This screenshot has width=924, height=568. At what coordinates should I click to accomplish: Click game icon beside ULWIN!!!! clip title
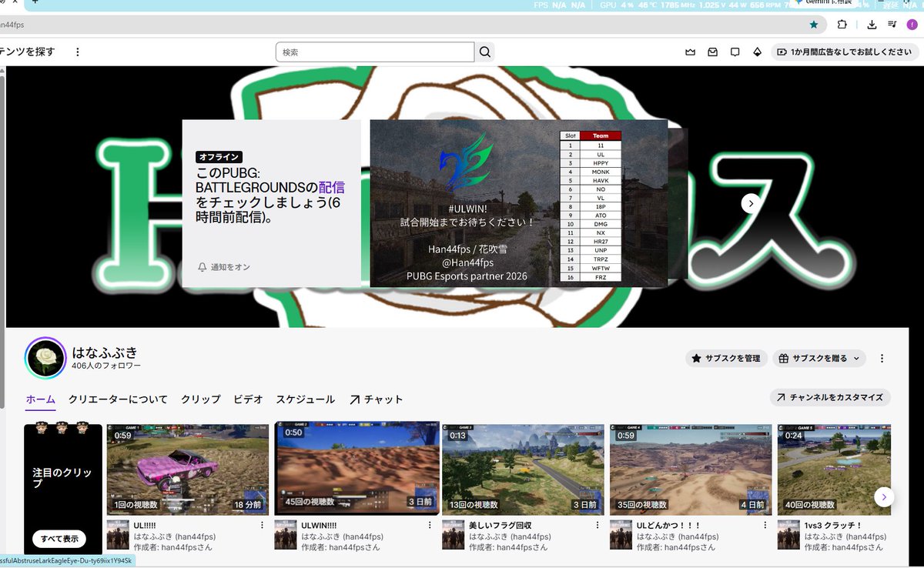286,535
